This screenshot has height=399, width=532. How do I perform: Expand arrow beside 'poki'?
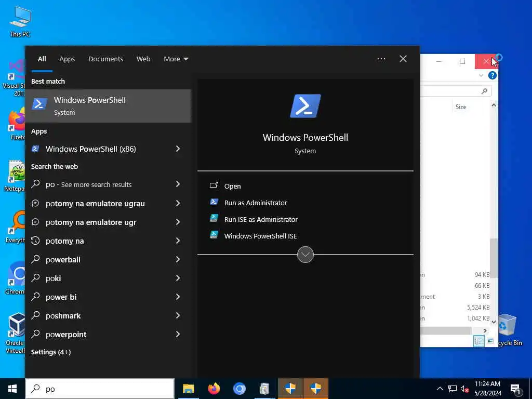click(178, 278)
